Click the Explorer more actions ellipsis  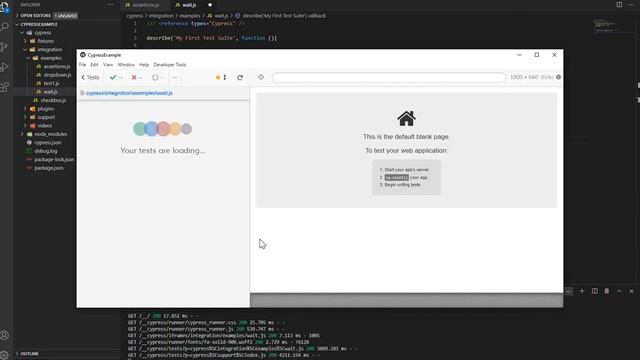point(110,4)
